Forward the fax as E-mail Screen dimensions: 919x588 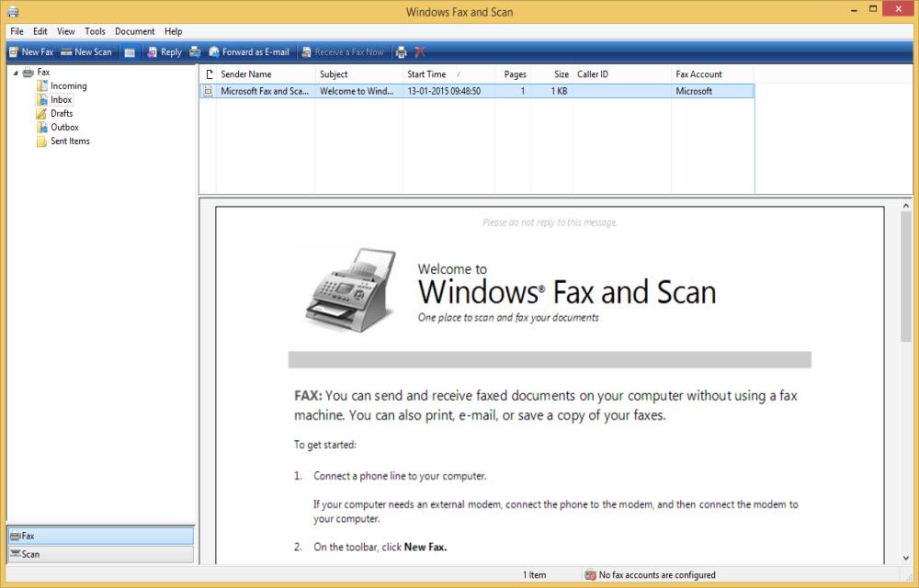249,52
